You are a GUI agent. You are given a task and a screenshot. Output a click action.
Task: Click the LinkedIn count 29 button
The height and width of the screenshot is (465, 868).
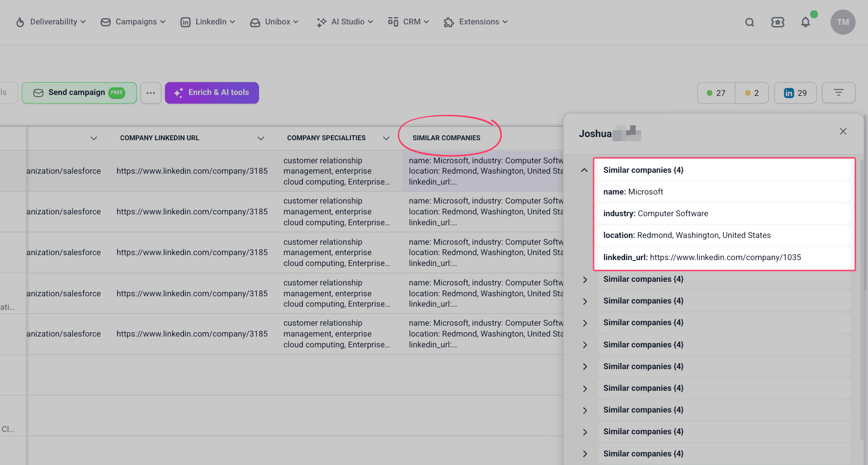(795, 93)
